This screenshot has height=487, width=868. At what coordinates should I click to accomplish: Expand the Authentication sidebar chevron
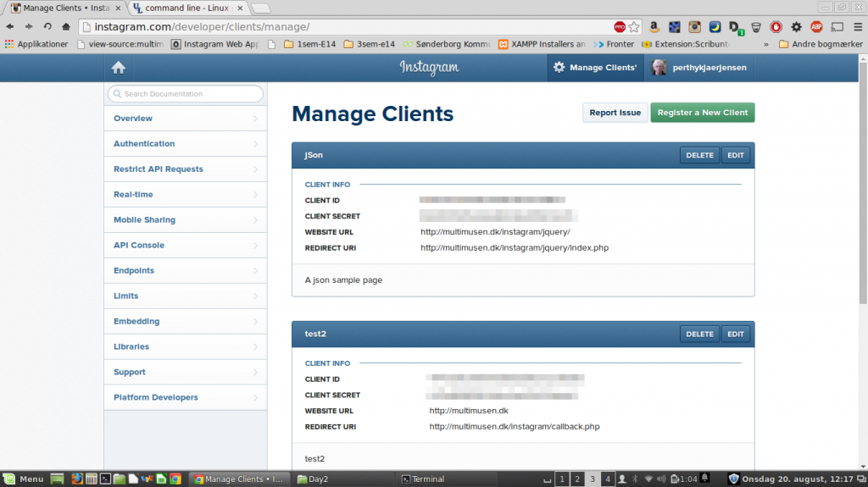255,144
